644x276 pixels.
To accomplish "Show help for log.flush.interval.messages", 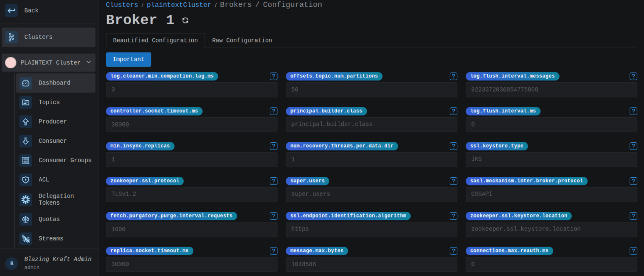I will pos(634,76).
